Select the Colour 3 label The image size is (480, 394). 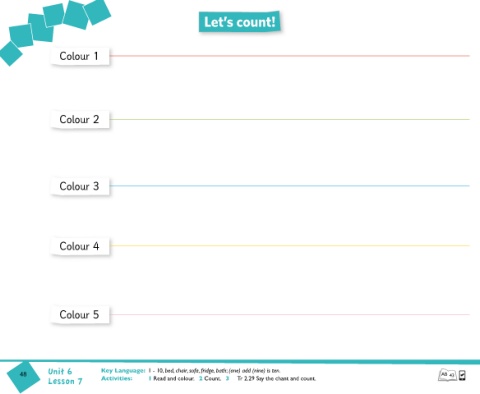pos(80,186)
